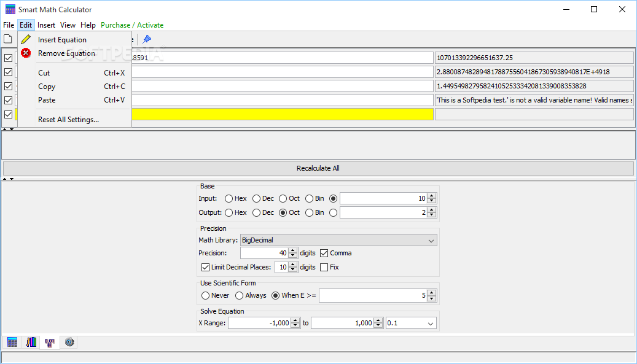Increase the X Range maximum 1,000

point(378,320)
